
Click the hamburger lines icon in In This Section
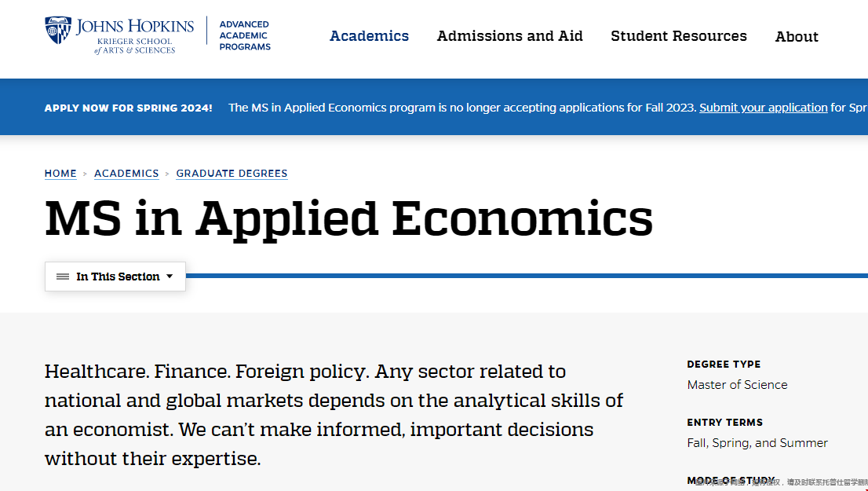click(x=63, y=277)
